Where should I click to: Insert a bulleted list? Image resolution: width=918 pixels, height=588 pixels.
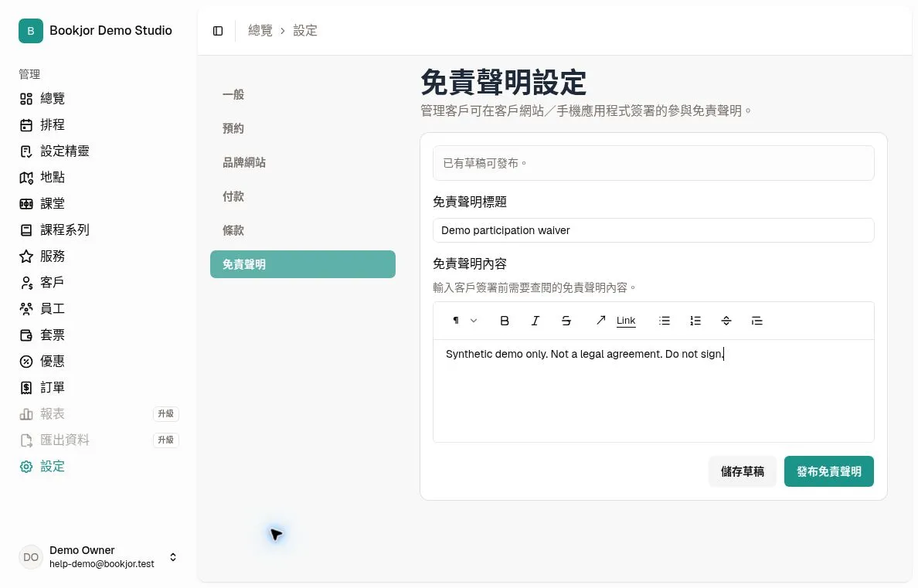664,321
